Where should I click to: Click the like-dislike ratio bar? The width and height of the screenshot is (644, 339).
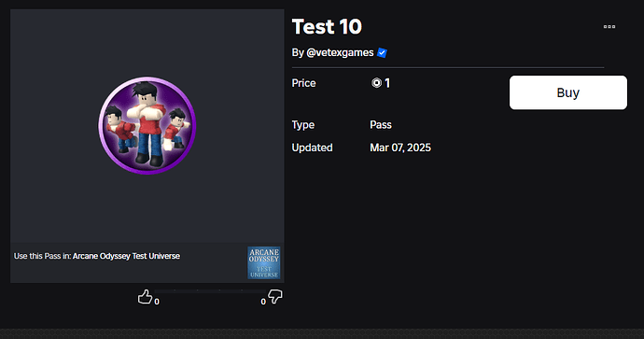click(210, 291)
